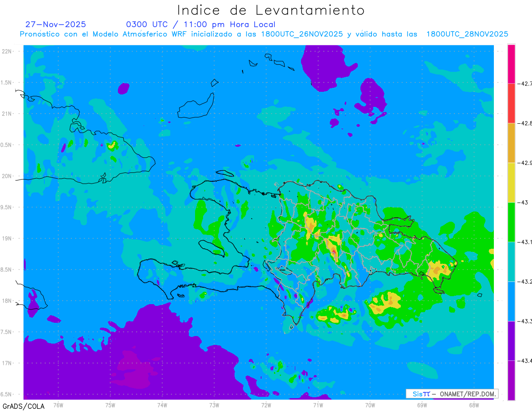Click the '-43.4' legend value
Image resolution: width=532 pixels, height=411 pixels.
(524, 360)
